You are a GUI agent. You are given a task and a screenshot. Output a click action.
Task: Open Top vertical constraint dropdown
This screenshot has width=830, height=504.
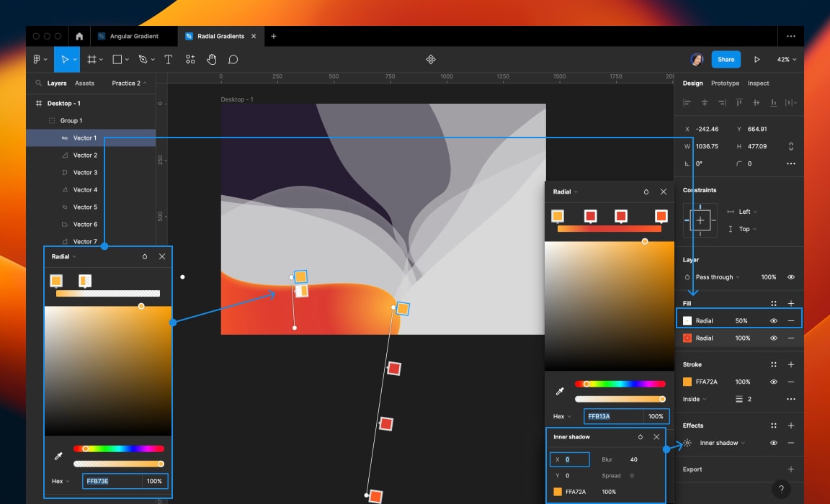(748, 229)
